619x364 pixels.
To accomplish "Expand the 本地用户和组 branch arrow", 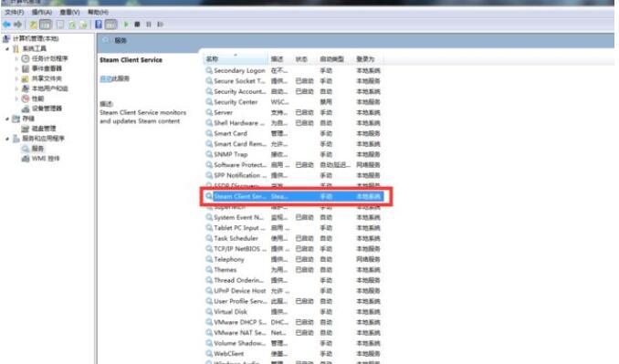I will [x=17, y=88].
